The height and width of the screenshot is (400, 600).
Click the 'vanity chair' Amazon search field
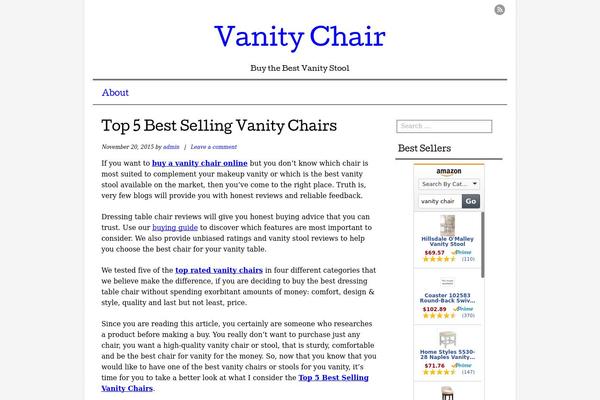pos(440,201)
